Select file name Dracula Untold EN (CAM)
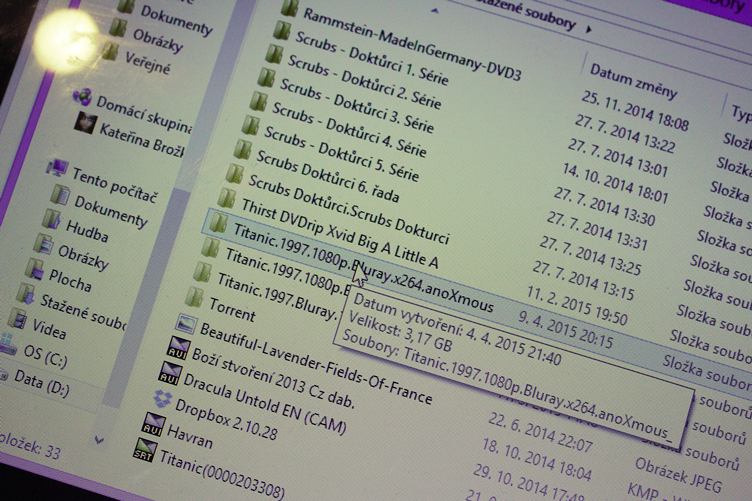 [264, 403]
